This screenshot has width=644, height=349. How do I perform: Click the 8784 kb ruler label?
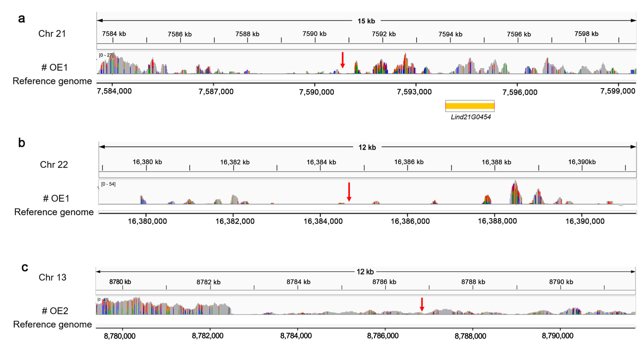tap(299, 282)
